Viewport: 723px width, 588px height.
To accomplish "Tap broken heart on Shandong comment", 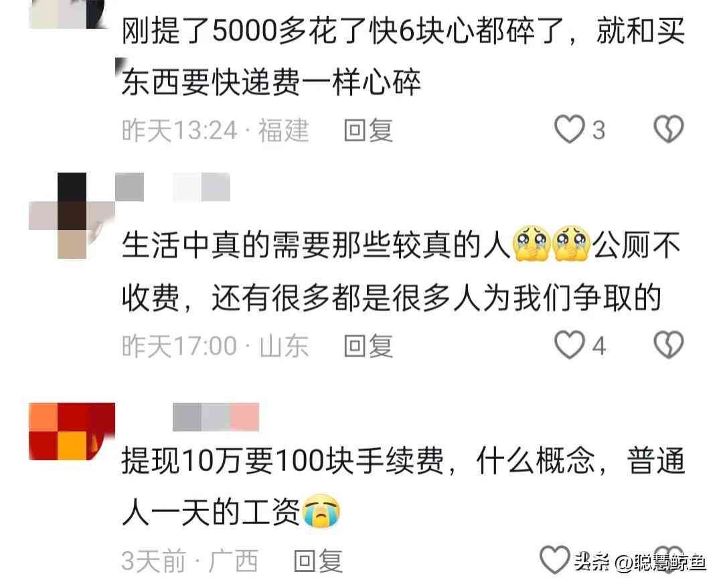I will coord(669,345).
